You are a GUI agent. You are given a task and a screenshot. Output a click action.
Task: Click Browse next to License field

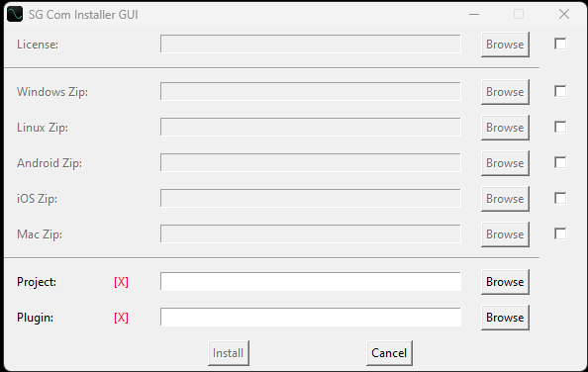click(505, 45)
